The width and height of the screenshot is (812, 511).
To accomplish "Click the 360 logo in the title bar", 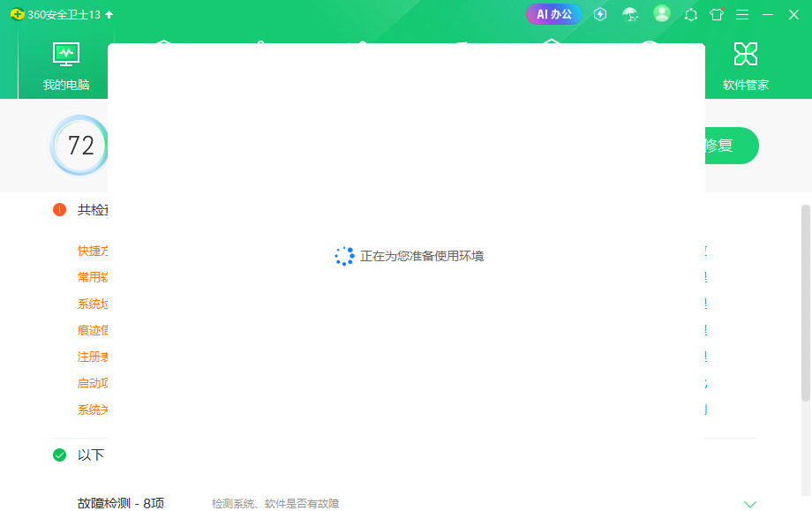I will 17,14.
